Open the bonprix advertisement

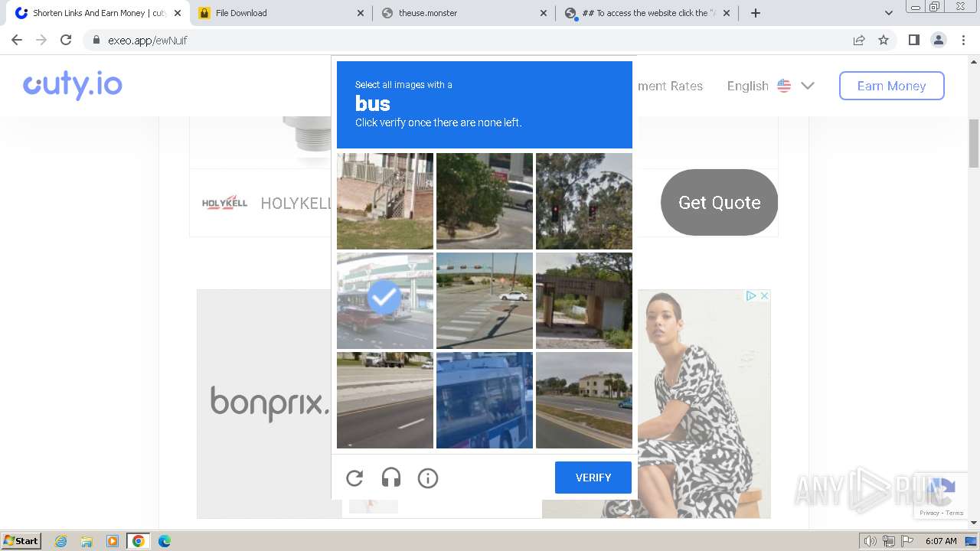[269, 403]
